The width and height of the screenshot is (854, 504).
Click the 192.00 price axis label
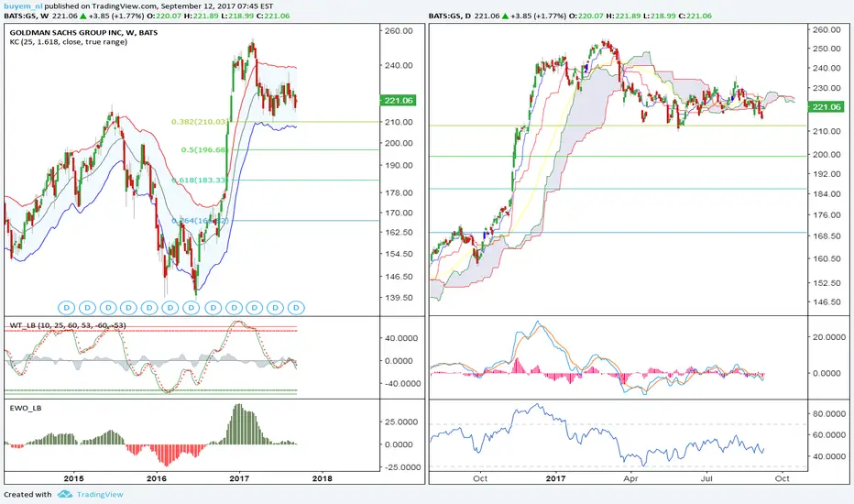pyautogui.click(x=827, y=174)
